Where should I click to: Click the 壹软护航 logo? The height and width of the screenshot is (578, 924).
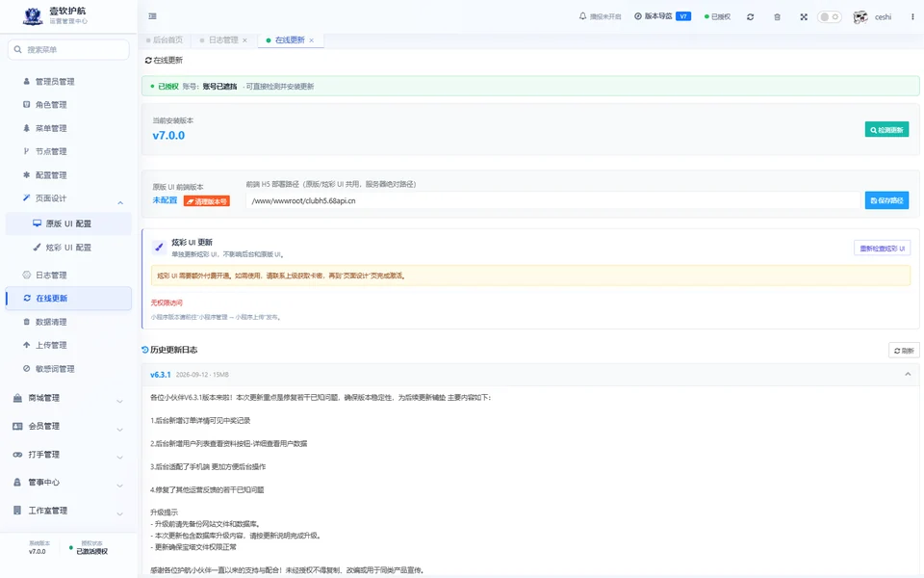pos(33,16)
